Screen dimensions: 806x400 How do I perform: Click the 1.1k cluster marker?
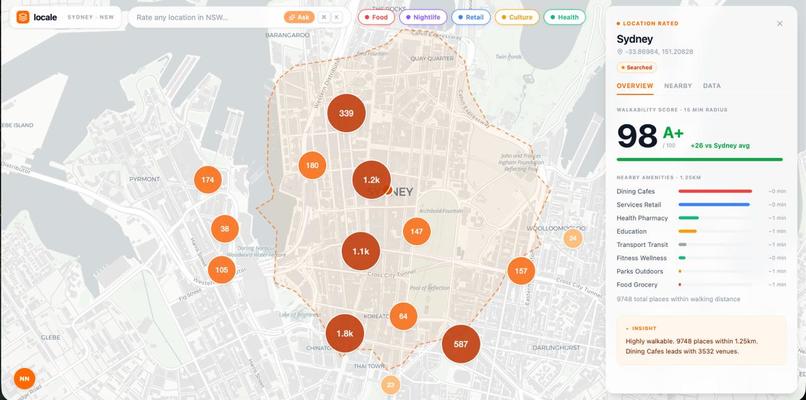(x=361, y=251)
